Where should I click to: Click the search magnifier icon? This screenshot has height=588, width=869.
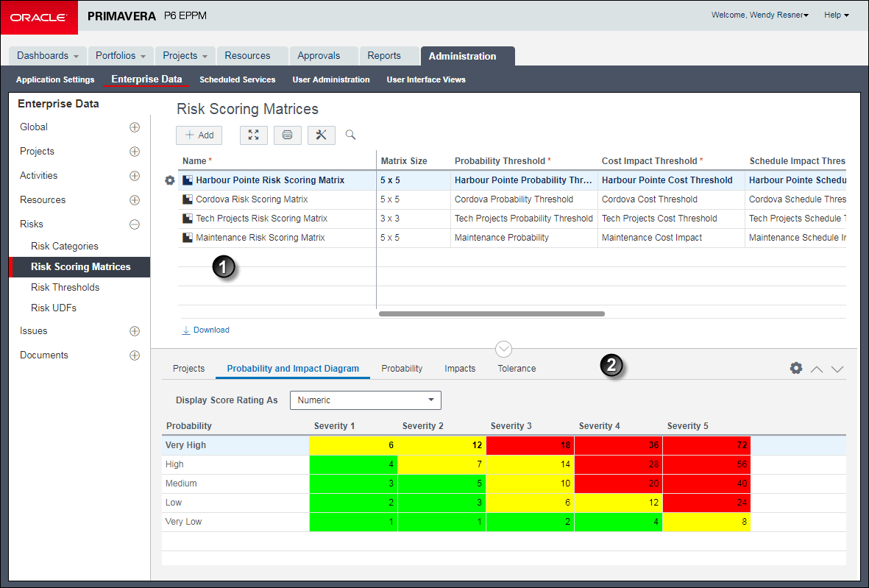click(351, 135)
